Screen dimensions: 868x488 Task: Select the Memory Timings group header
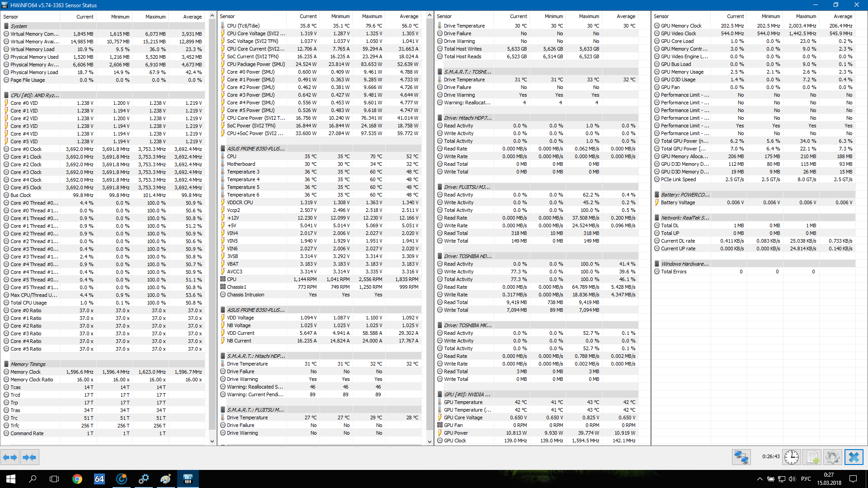click(28, 364)
